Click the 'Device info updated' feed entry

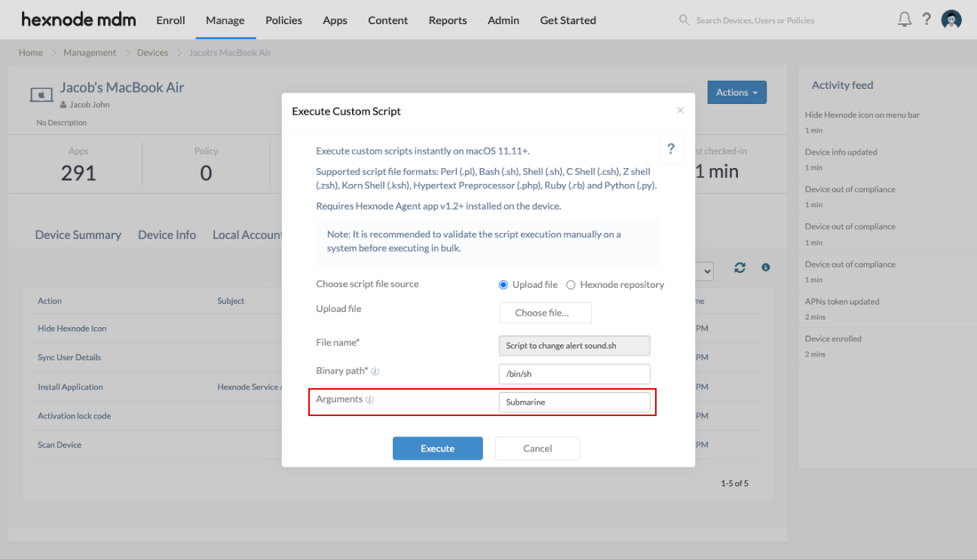pyautogui.click(x=841, y=152)
